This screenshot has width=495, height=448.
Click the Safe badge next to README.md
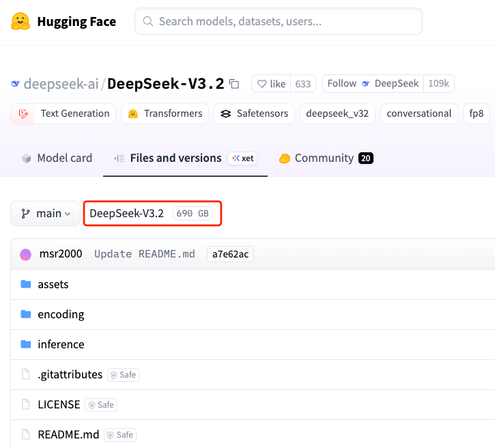120,435
